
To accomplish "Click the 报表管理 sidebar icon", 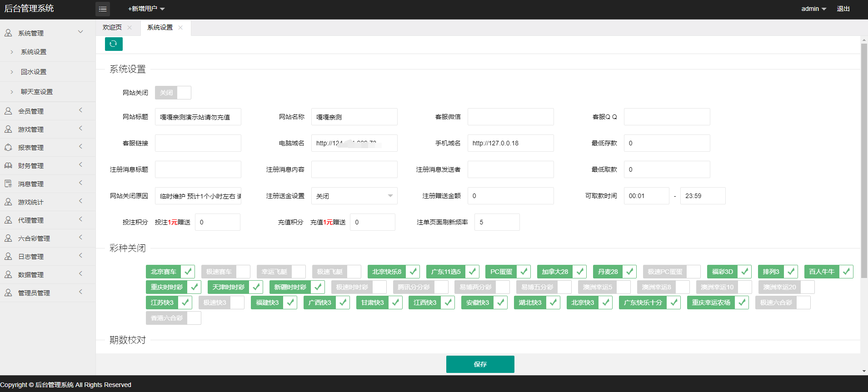I will pyautogui.click(x=8, y=148).
